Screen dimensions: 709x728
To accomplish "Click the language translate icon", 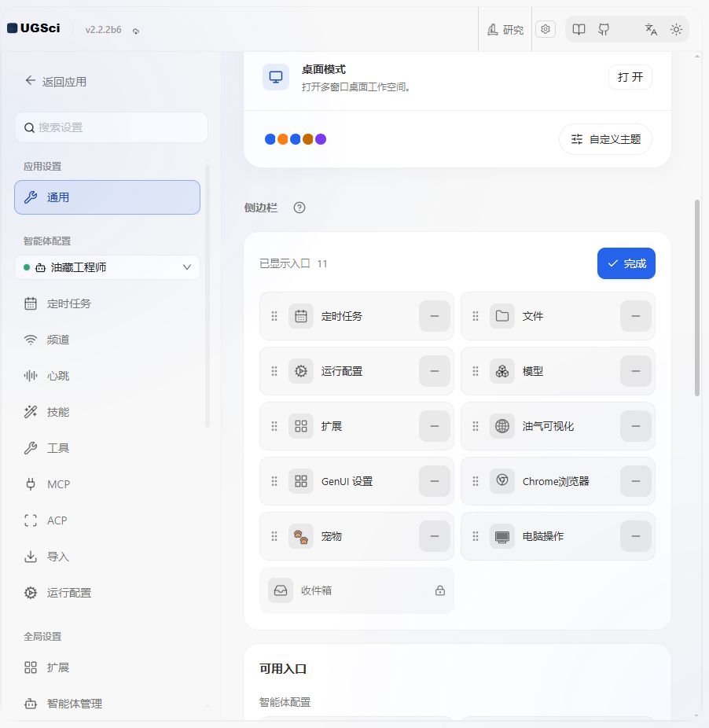I will click(x=651, y=30).
